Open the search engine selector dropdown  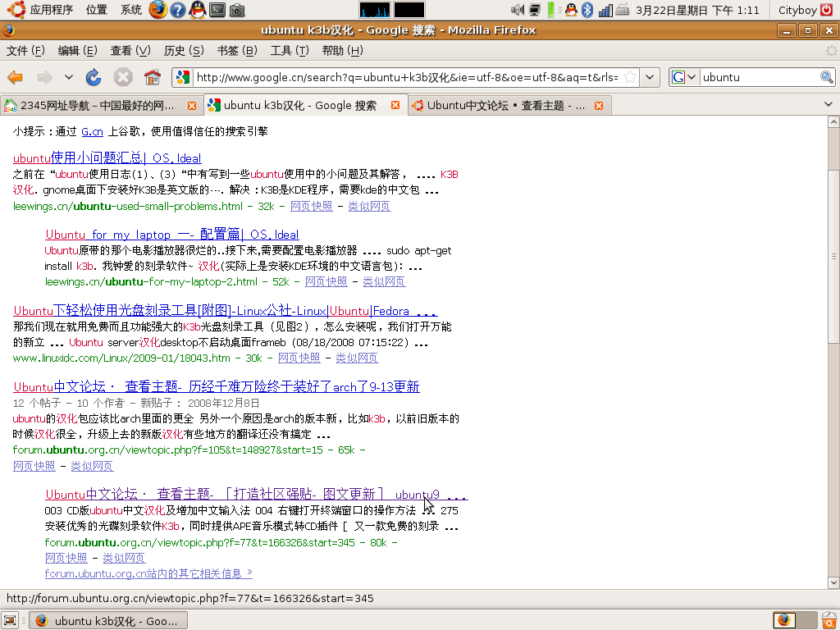click(x=684, y=77)
